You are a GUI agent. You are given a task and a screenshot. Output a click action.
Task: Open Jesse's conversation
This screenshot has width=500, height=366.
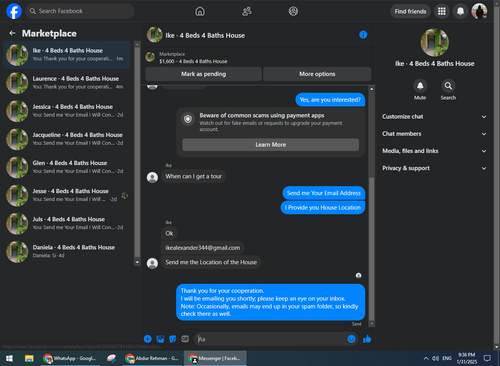68,196
